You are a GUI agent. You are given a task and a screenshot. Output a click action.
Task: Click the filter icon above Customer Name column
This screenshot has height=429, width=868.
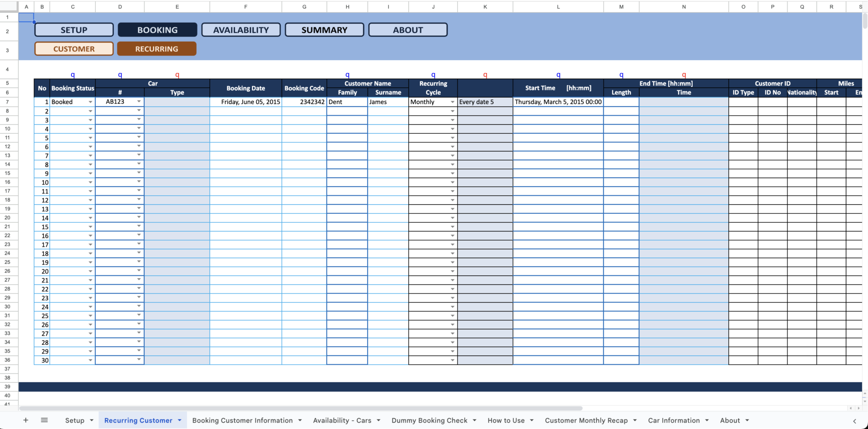click(x=347, y=75)
